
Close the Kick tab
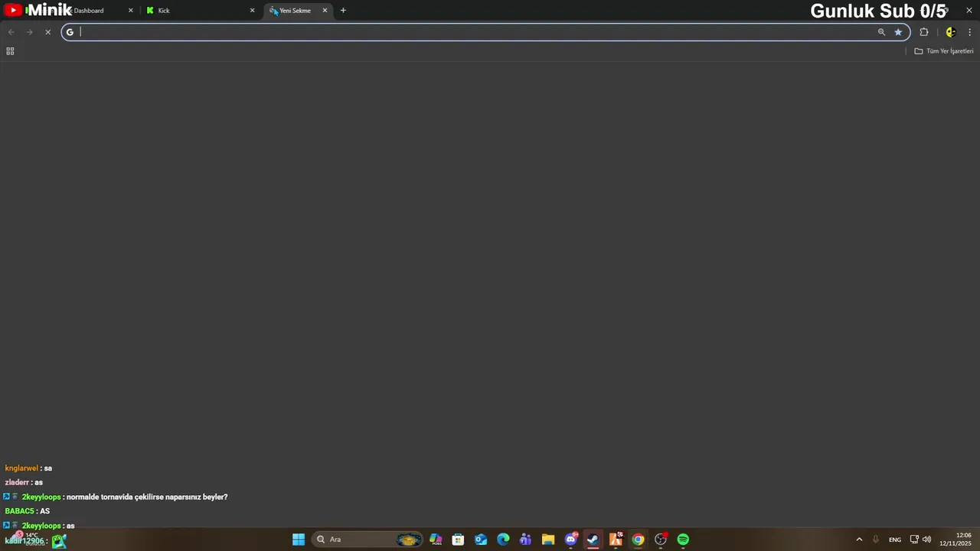click(252, 11)
